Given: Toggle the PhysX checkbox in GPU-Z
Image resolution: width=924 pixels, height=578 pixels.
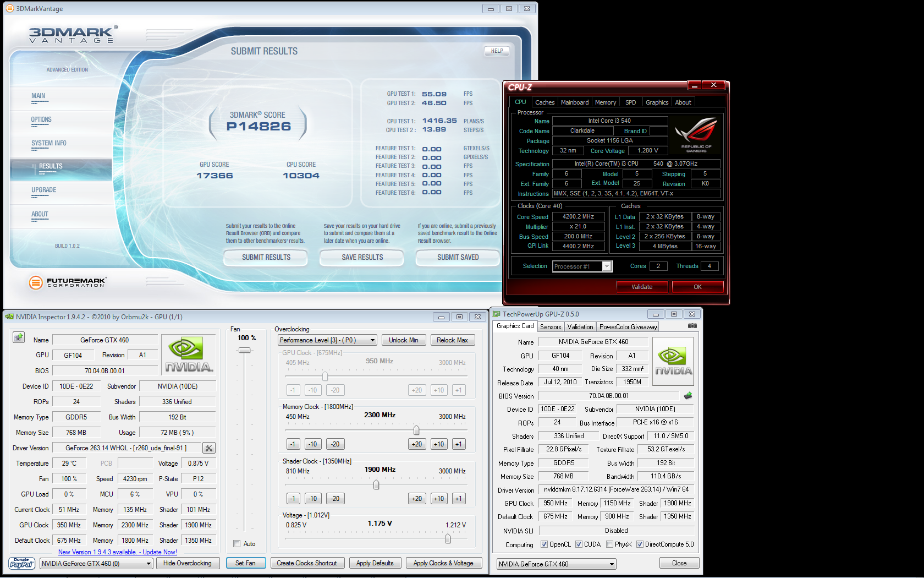Looking at the screenshot, I should coord(609,544).
